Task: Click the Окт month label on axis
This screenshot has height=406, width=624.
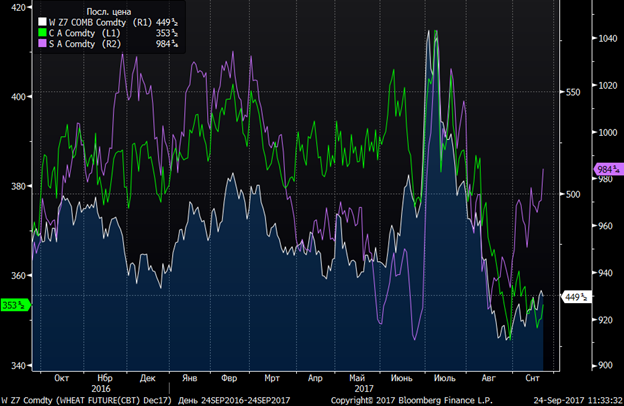Action: (x=61, y=378)
